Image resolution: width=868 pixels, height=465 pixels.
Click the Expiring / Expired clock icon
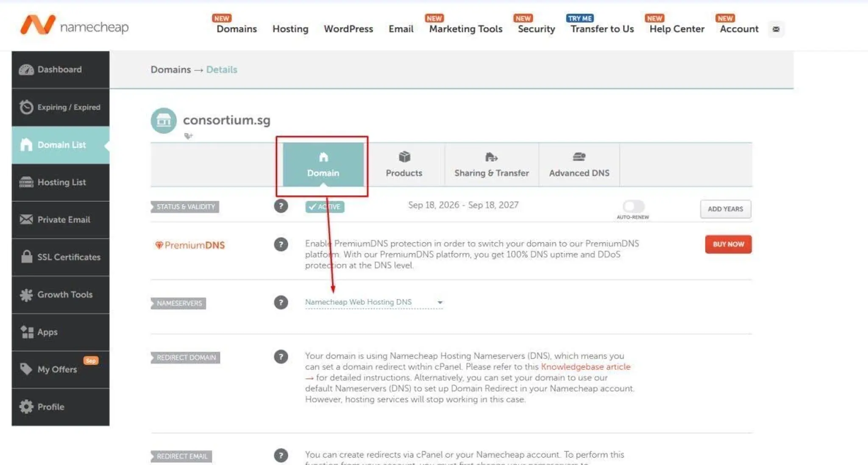[26, 107]
